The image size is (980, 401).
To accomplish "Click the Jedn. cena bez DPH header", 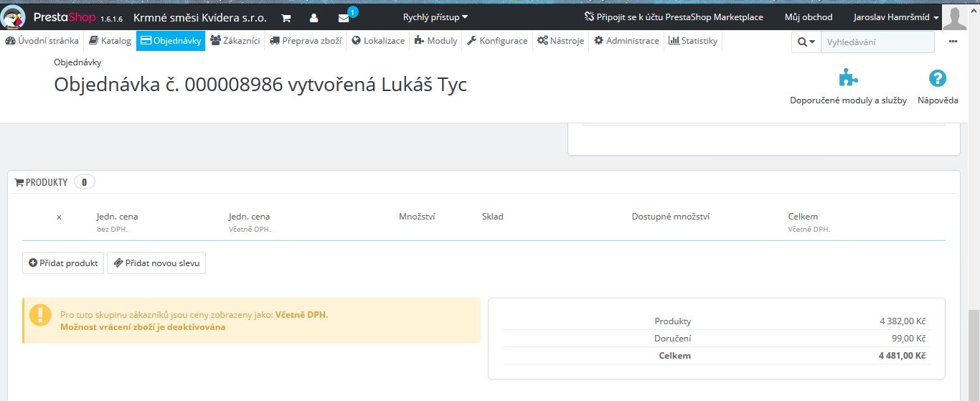I will click(117, 222).
